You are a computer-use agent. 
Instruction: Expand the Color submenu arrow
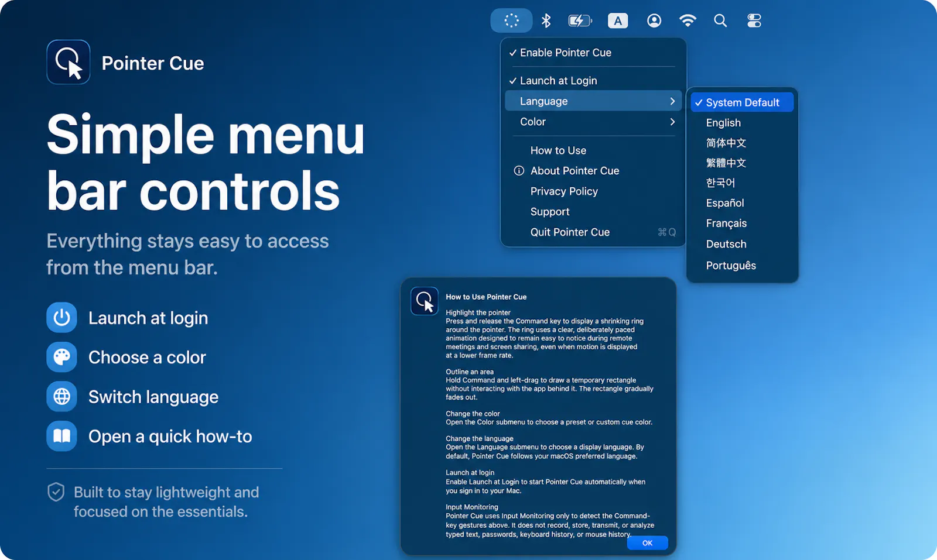(x=672, y=122)
